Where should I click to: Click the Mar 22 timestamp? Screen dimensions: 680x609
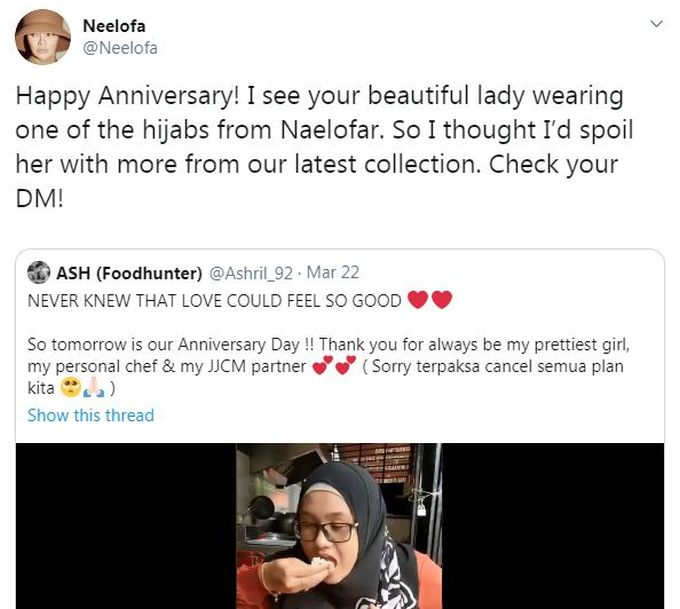pos(333,272)
